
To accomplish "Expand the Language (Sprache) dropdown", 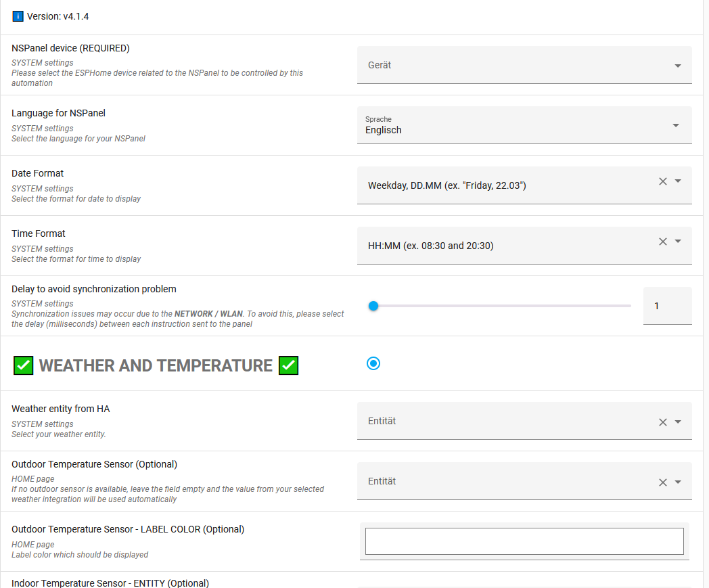I will (674, 125).
